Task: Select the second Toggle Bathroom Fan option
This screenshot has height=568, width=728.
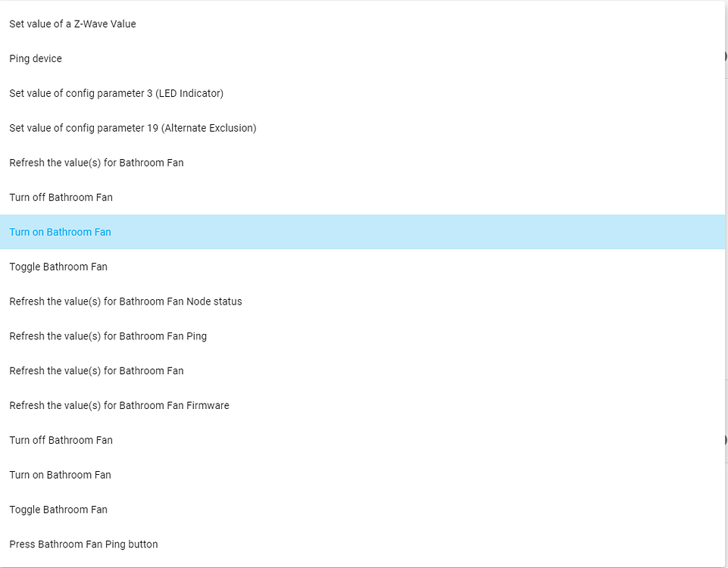Action: pos(58,510)
